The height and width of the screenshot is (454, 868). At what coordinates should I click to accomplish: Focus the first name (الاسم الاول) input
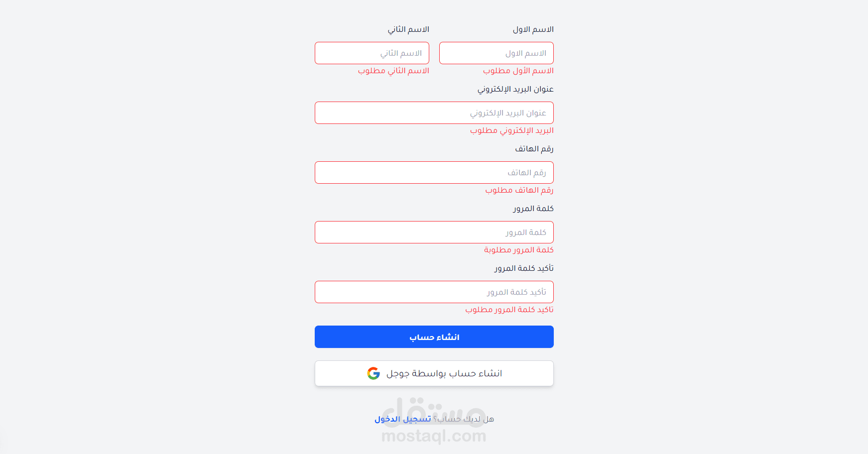(496, 53)
